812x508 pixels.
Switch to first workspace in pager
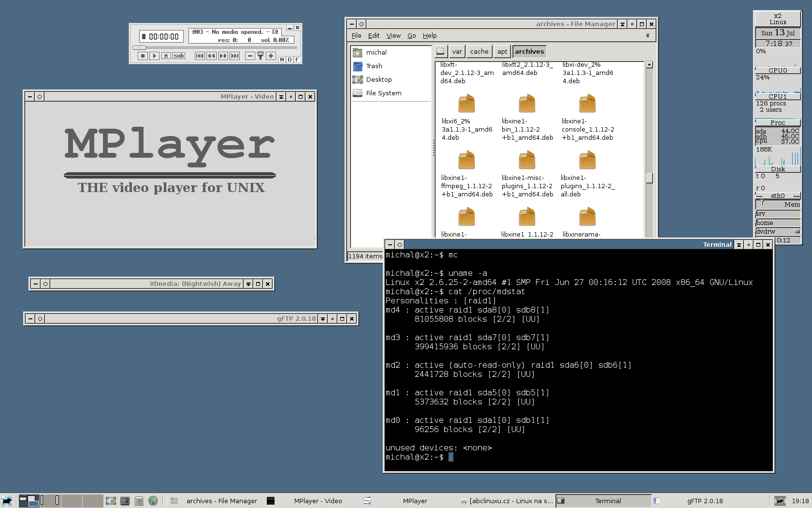click(29, 501)
